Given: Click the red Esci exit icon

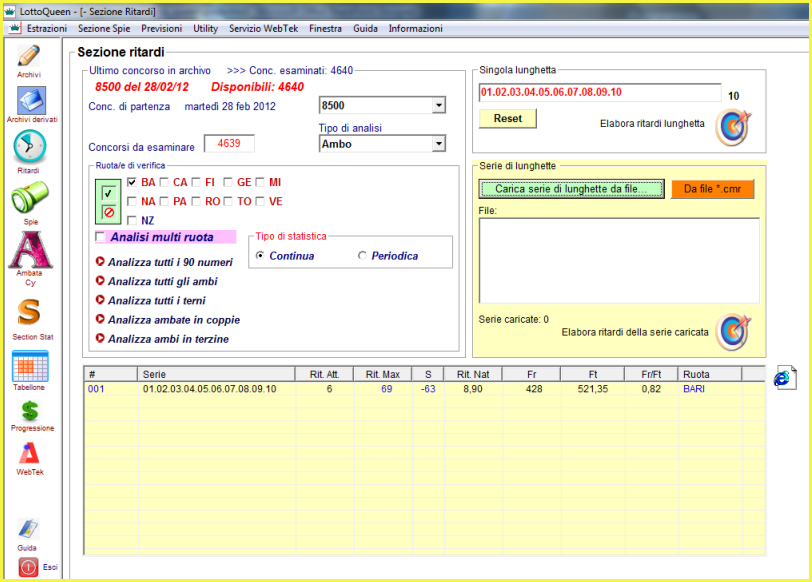Looking at the screenshot, I should (28, 567).
